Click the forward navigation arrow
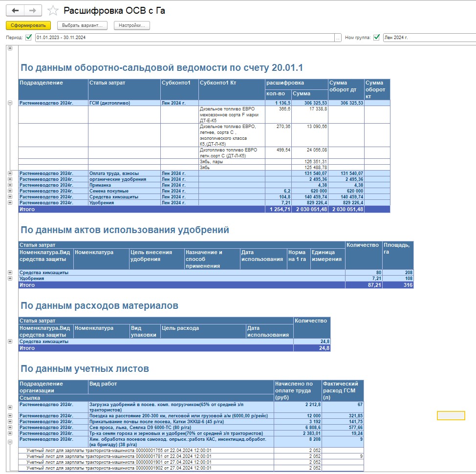 33,10
